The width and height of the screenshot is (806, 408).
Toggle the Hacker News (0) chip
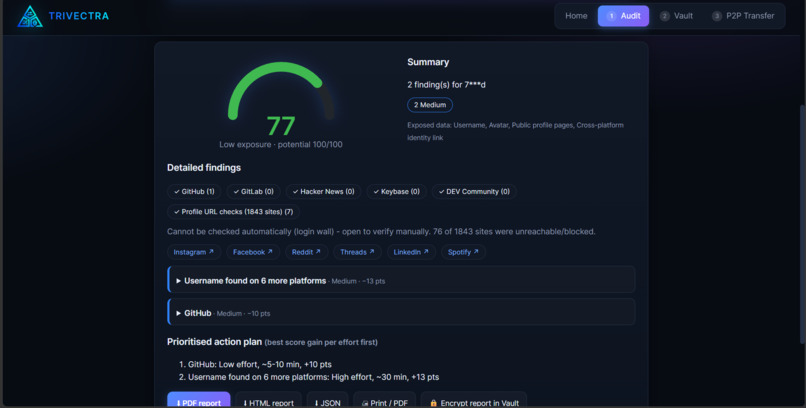tap(323, 192)
